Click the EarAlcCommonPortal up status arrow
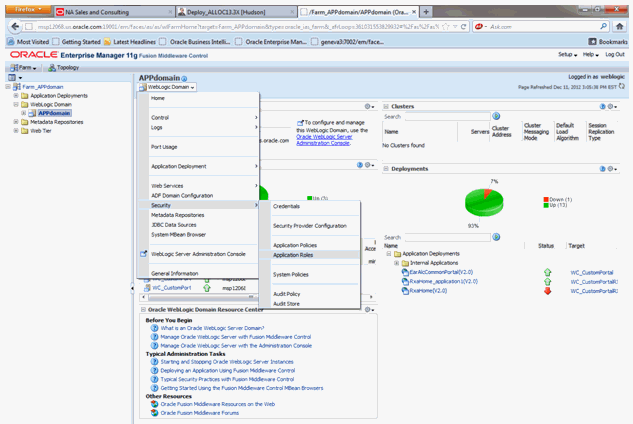Screen dimensions: 633x424 [x=547, y=272]
